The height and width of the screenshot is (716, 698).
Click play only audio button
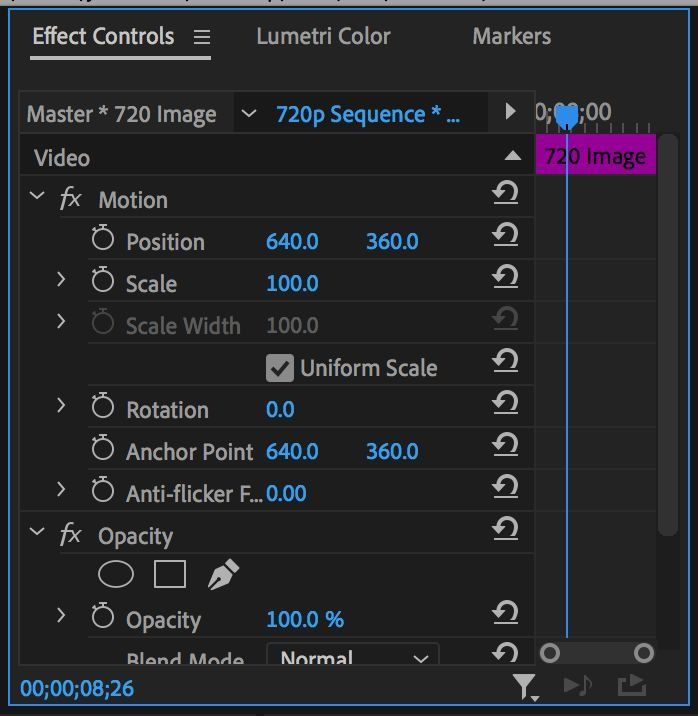coord(577,686)
